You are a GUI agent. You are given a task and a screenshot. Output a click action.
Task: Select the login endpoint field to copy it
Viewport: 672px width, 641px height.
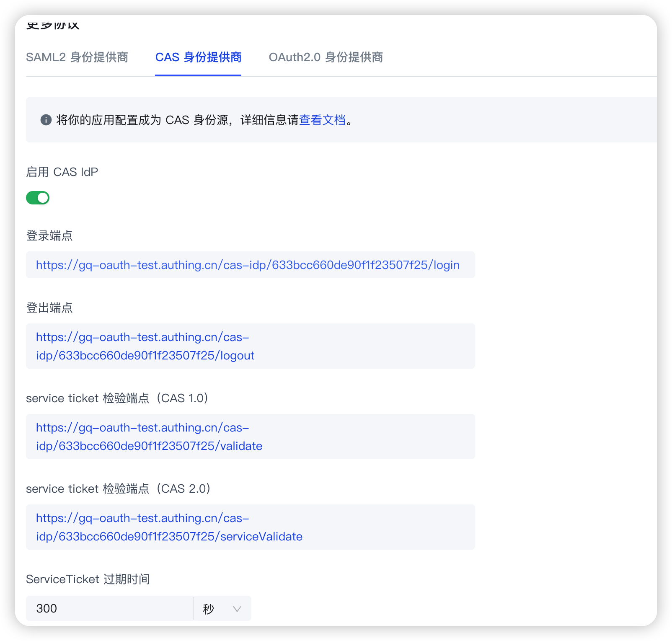[247, 265]
